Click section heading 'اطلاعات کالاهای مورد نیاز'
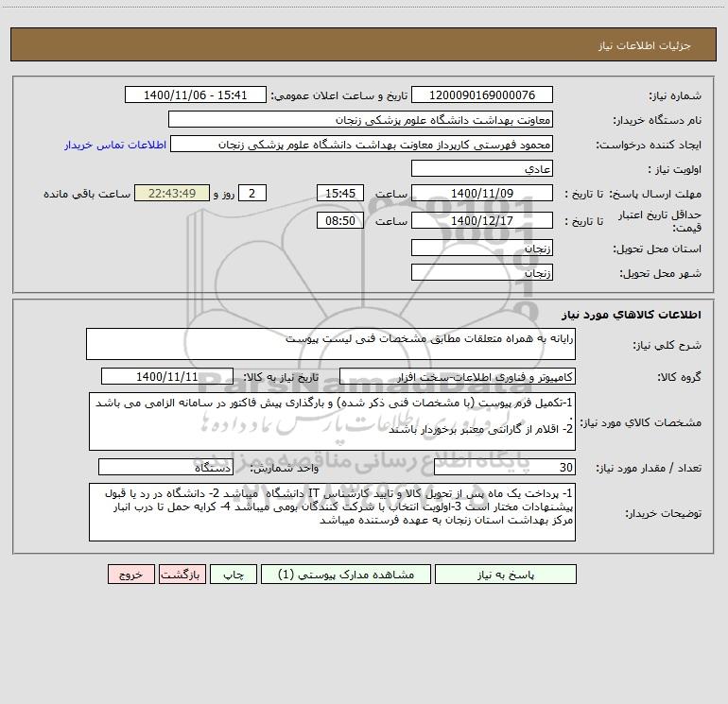 coord(632,314)
